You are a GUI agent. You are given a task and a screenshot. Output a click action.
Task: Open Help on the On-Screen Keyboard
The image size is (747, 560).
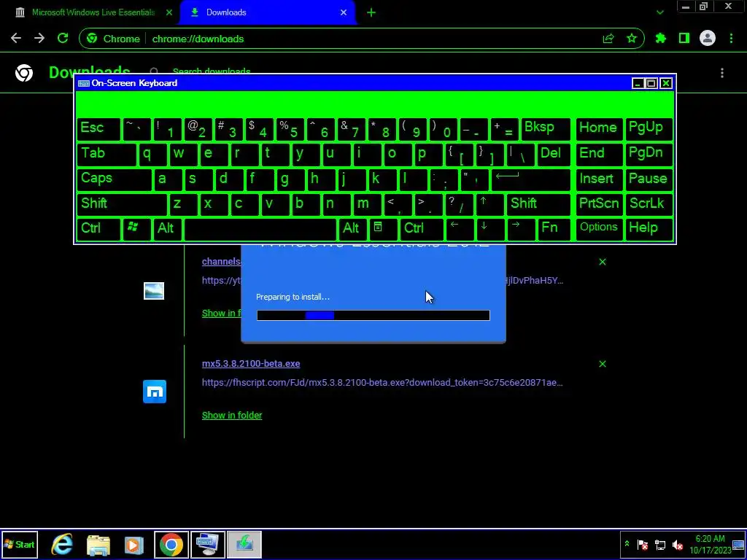click(649, 230)
